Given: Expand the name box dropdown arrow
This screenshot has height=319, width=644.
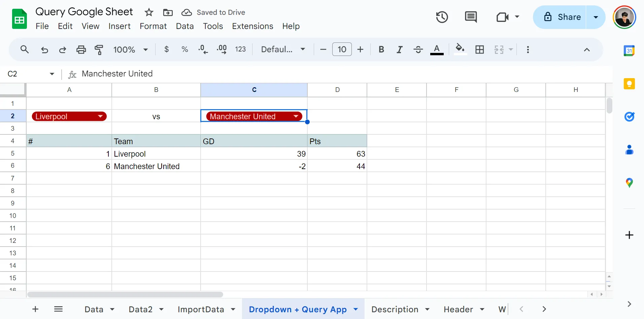Looking at the screenshot, I should point(52,74).
